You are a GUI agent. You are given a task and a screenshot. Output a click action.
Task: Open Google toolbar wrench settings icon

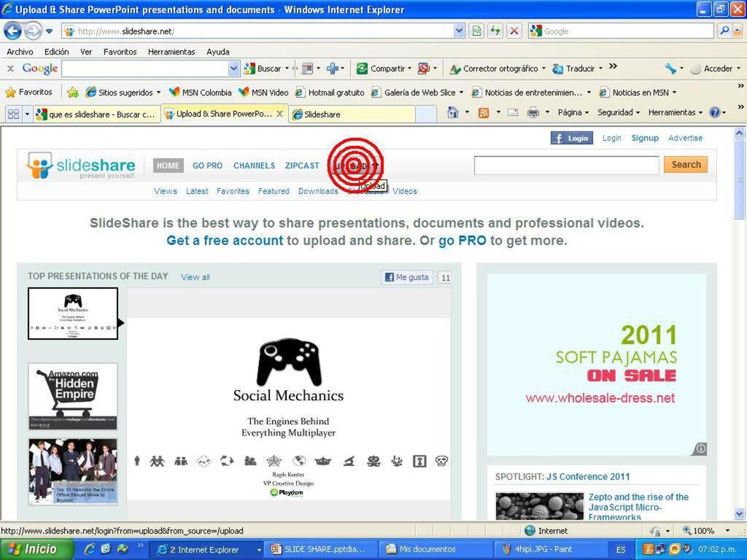coord(671,69)
